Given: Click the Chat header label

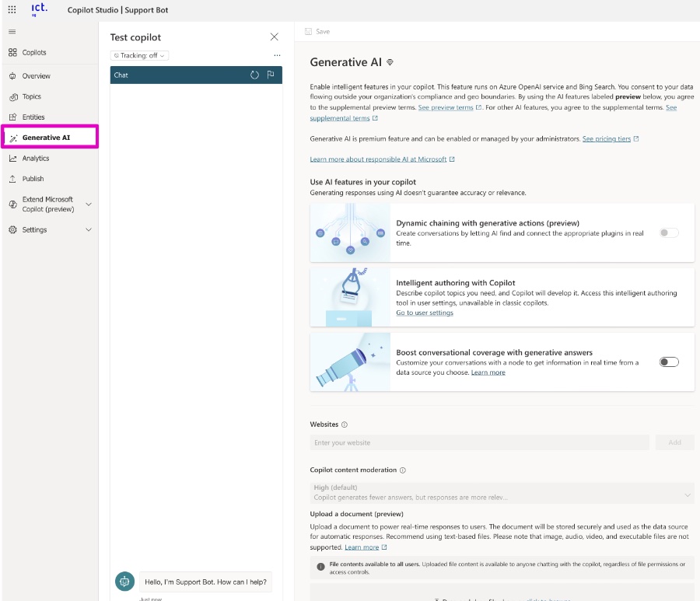Looking at the screenshot, I should coord(121,75).
